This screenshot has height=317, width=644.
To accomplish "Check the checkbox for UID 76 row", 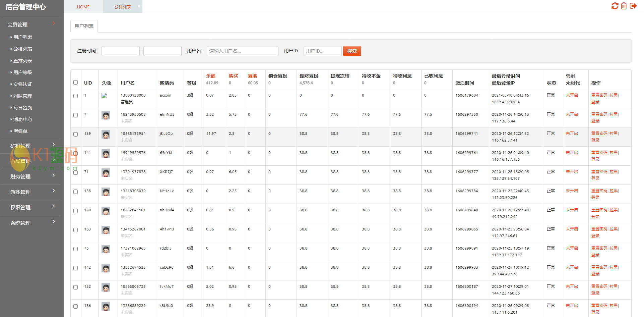I will point(75,249).
